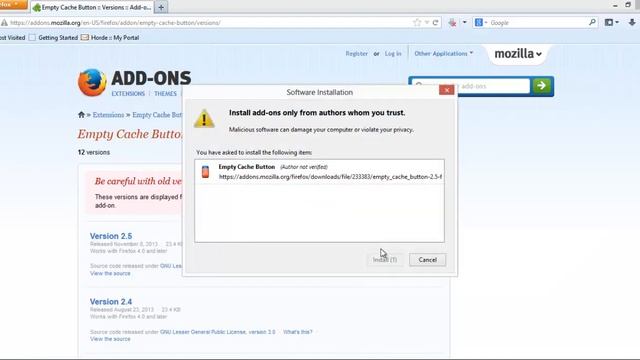Click View the source under Version 2.4
The image size is (640, 360).
110,339
